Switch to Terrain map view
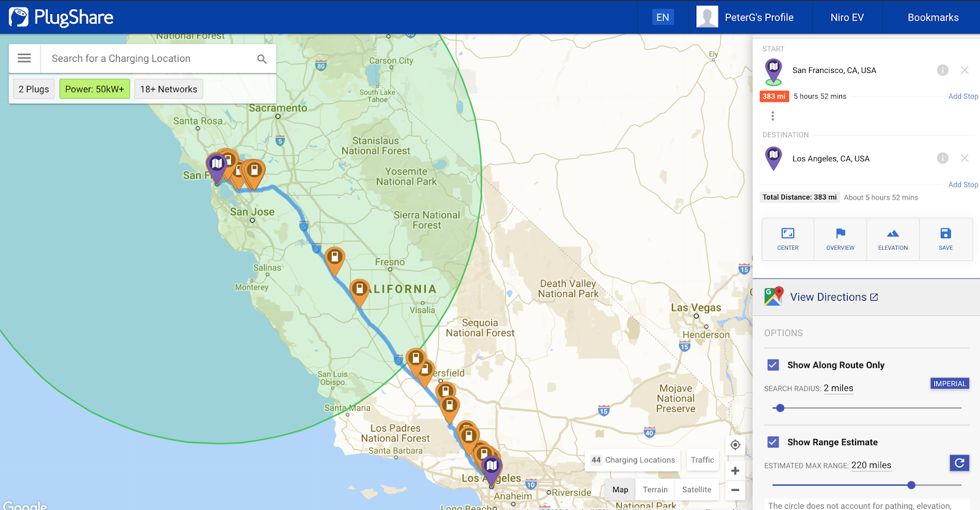This screenshot has height=510, width=980. click(655, 490)
